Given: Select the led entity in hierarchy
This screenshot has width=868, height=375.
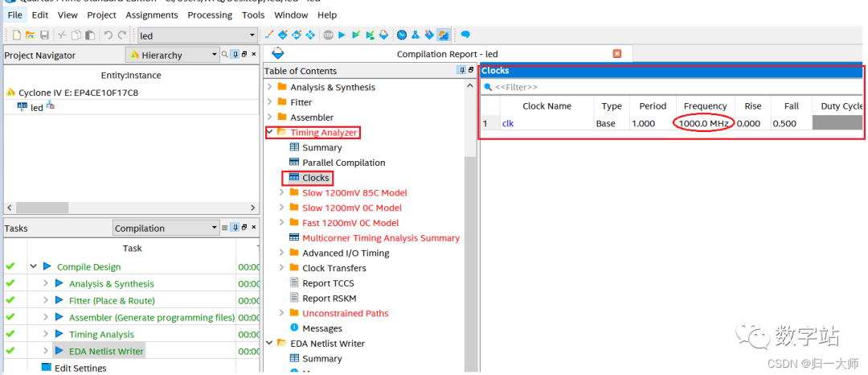Looking at the screenshot, I should point(36,108).
